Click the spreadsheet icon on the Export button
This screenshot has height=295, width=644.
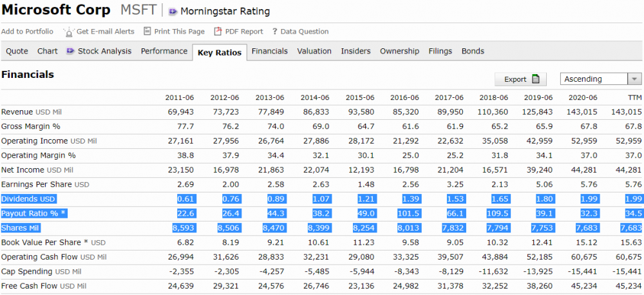(x=535, y=79)
